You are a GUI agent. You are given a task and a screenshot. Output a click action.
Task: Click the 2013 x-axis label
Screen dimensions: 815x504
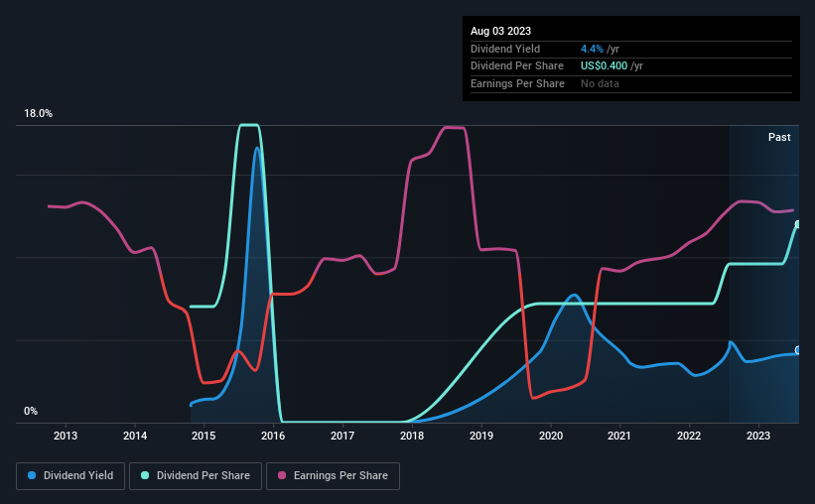point(66,436)
